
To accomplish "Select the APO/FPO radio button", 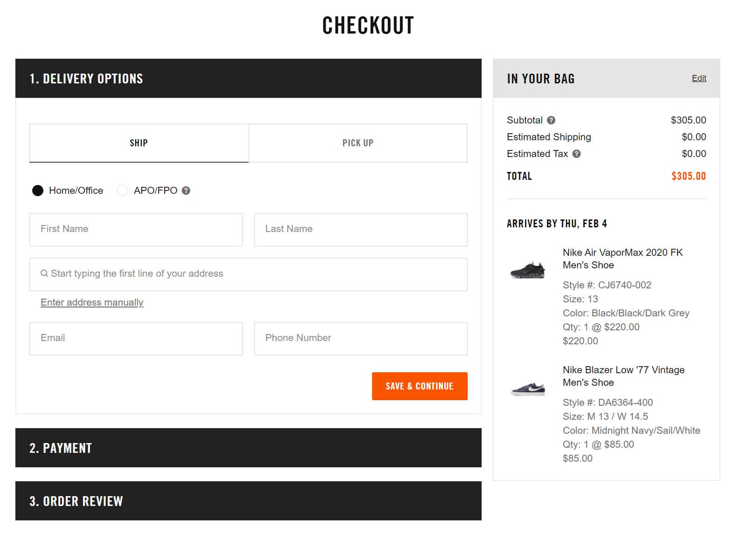I will 123,191.
